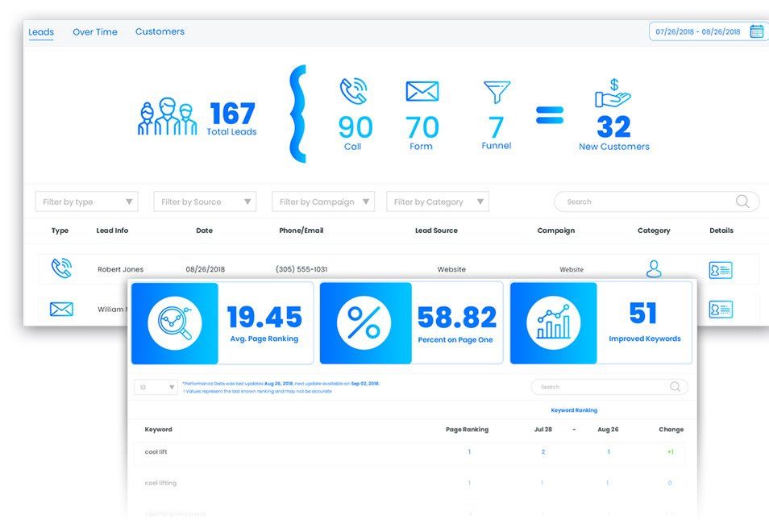Click the Keyword Ranking link
Screen dimensions: 769x532
pyautogui.click(x=574, y=410)
